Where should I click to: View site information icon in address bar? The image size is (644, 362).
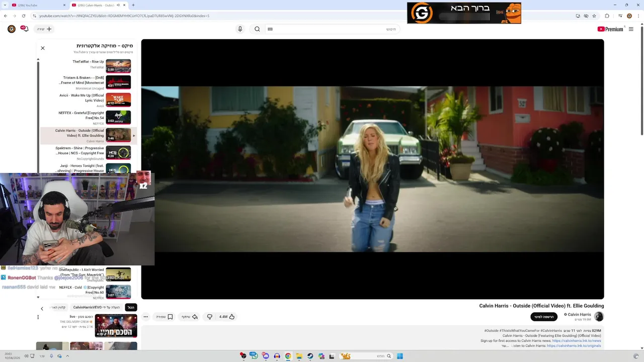tap(34, 16)
